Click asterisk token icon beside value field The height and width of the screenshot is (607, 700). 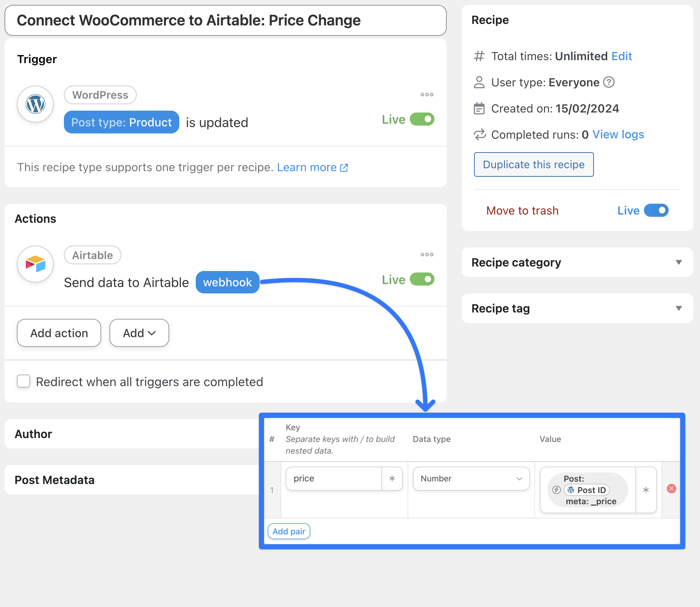point(646,490)
